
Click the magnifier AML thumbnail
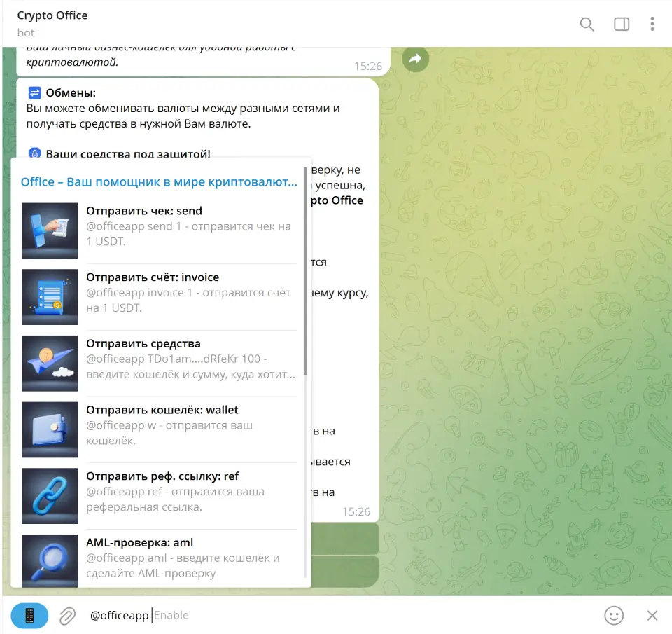tap(50, 560)
